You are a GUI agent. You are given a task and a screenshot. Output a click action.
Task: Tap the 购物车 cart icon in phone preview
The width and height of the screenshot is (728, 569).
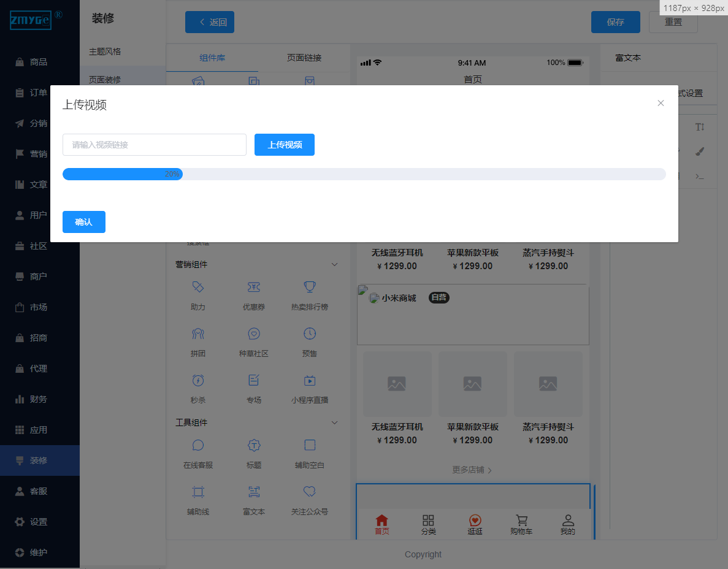coord(521,521)
